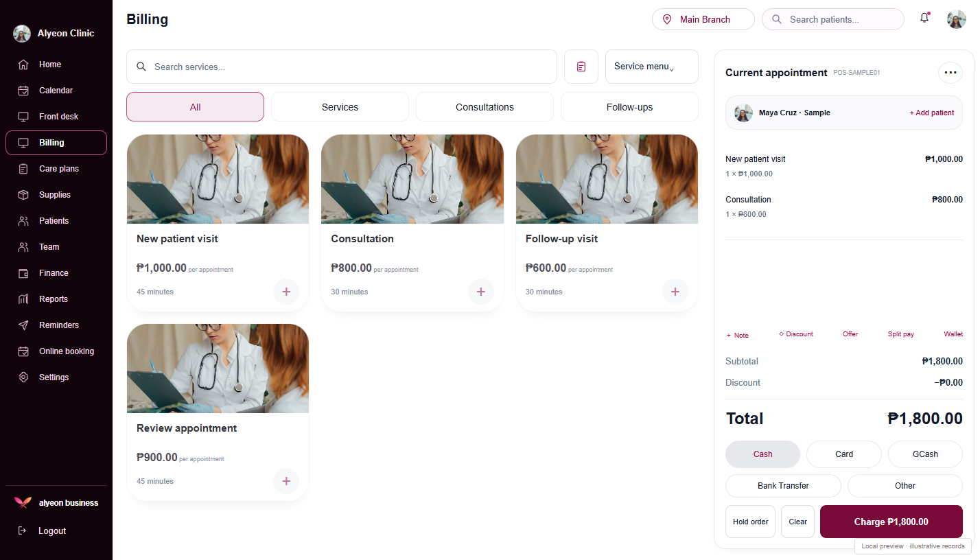
Task: Add Review appointment with plus icon
Action: point(286,481)
